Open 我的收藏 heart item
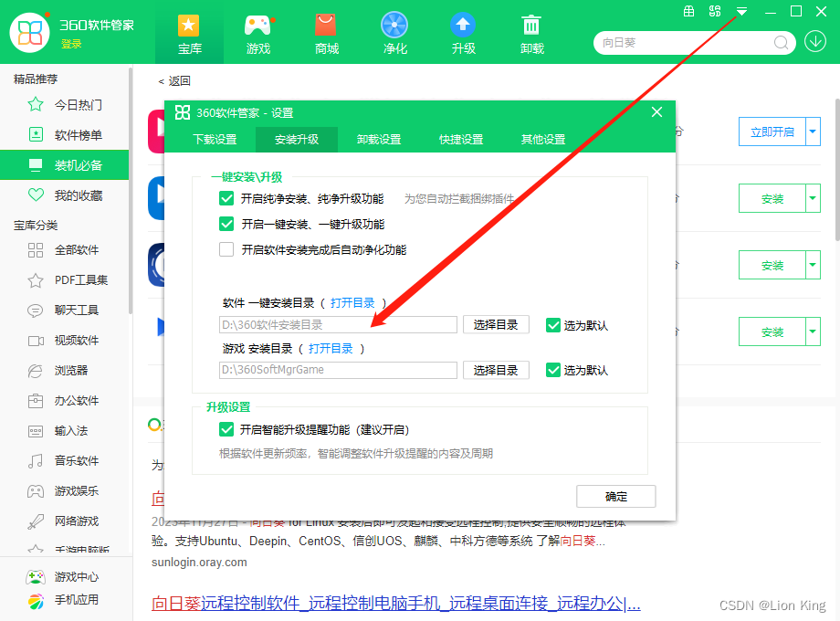 point(64,195)
